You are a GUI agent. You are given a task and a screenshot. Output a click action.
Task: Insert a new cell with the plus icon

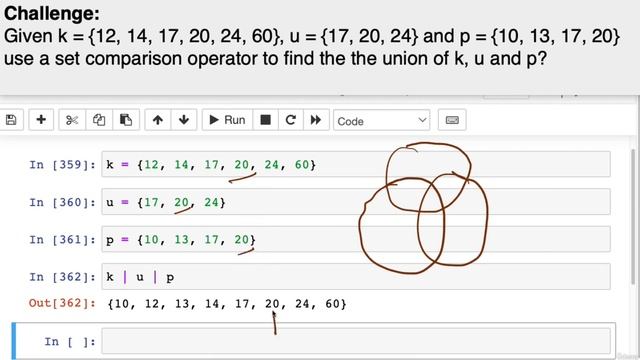[x=41, y=120]
